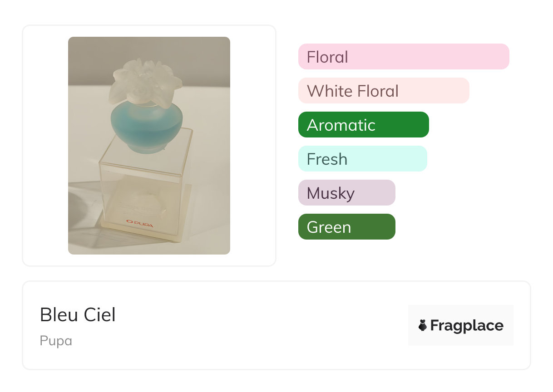Open the Pupa brand name link
Screen dimensions: 553x392
[x=56, y=341]
